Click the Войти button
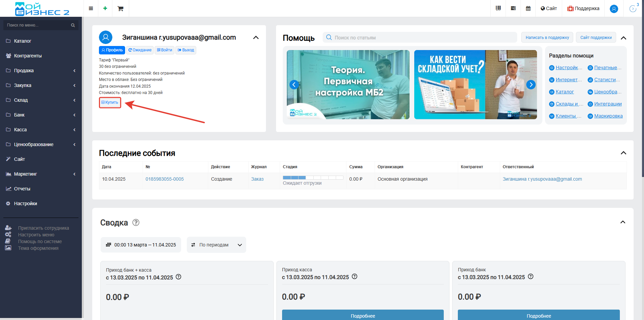The width and height of the screenshot is (644, 320). click(x=164, y=50)
